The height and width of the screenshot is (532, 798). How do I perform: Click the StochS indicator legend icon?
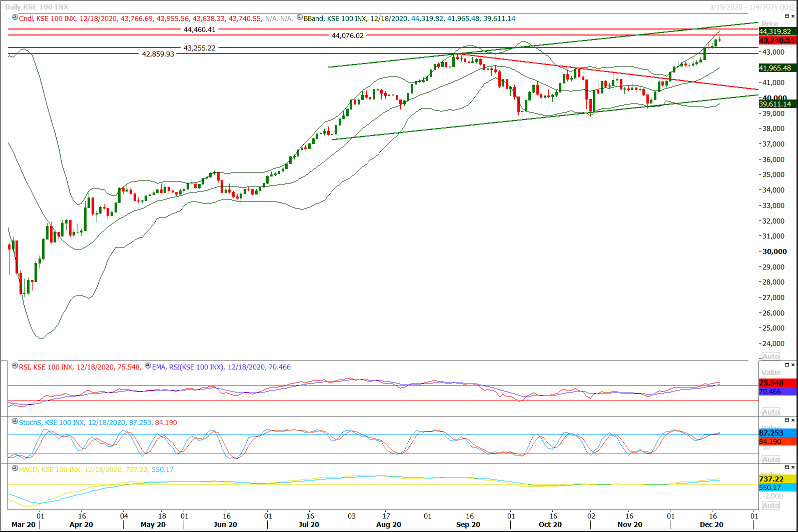click(15, 421)
